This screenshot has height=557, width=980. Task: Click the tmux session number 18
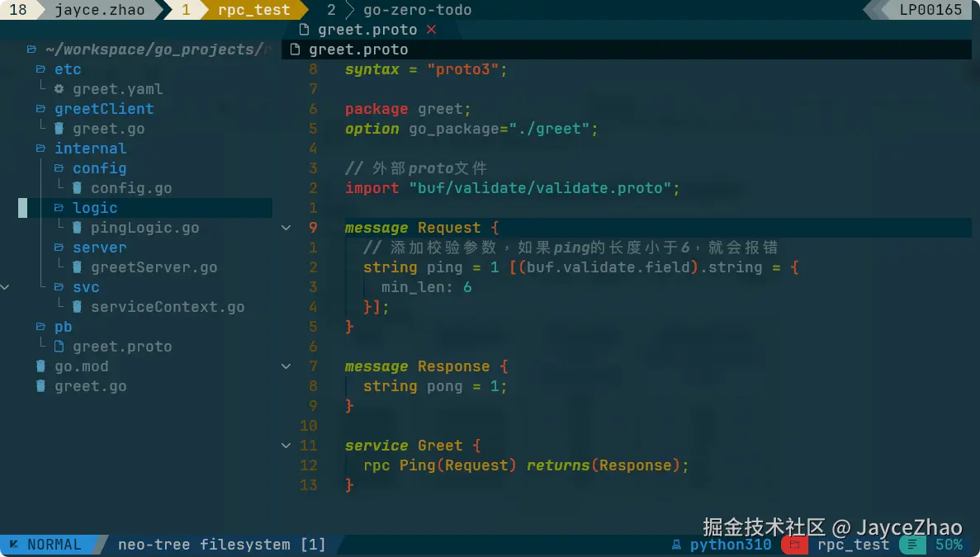tap(18, 10)
